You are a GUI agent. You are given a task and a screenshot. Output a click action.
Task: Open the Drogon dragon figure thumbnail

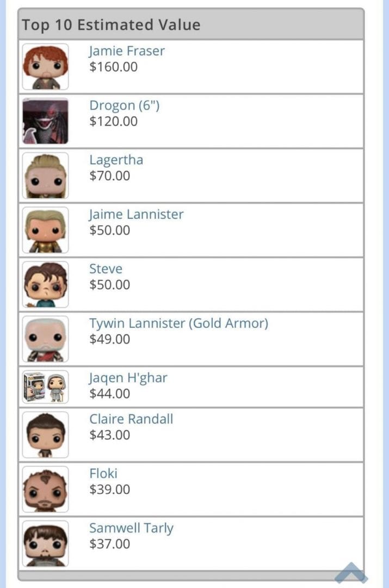(45, 121)
